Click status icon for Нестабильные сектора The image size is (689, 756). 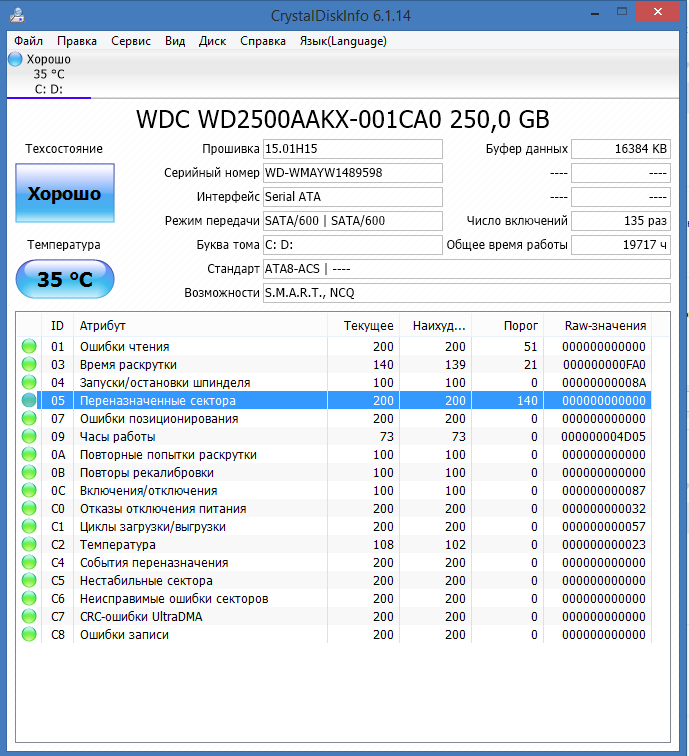tap(29, 580)
